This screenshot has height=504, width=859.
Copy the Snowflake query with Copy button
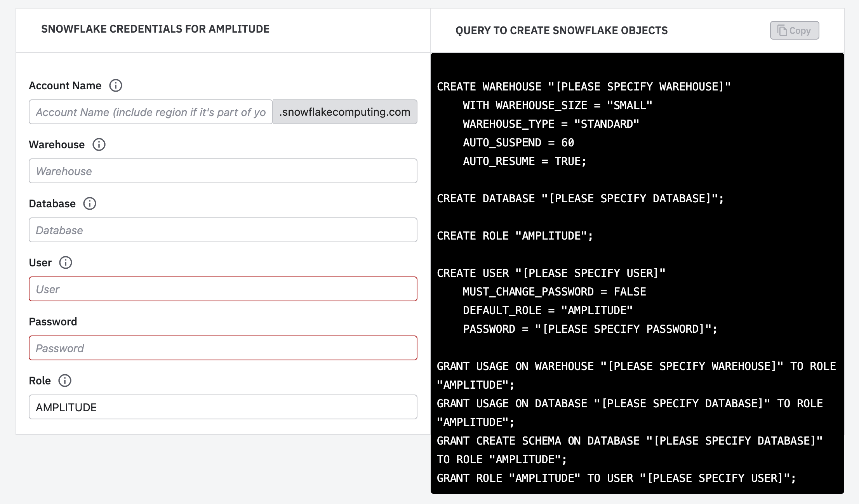click(x=794, y=30)
